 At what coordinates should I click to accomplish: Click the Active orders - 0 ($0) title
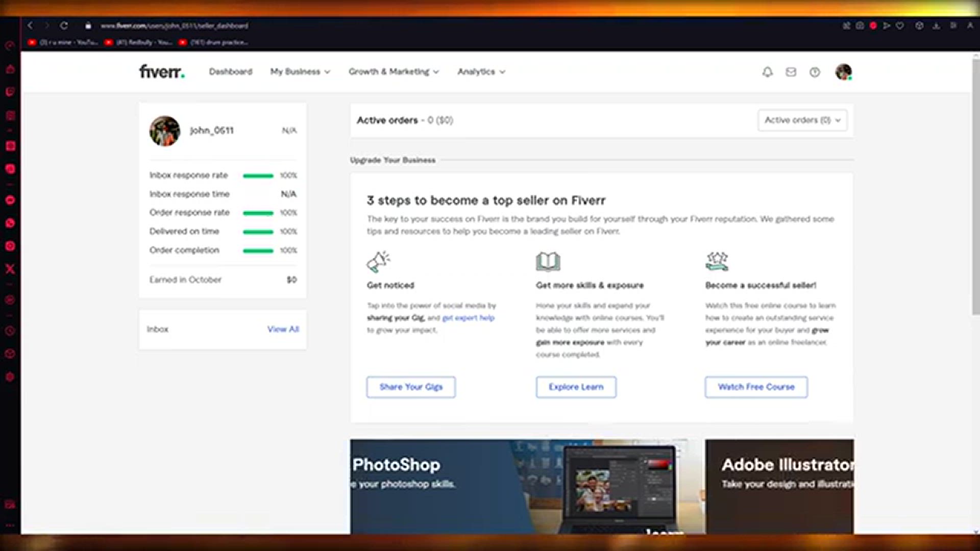point(405,120)
